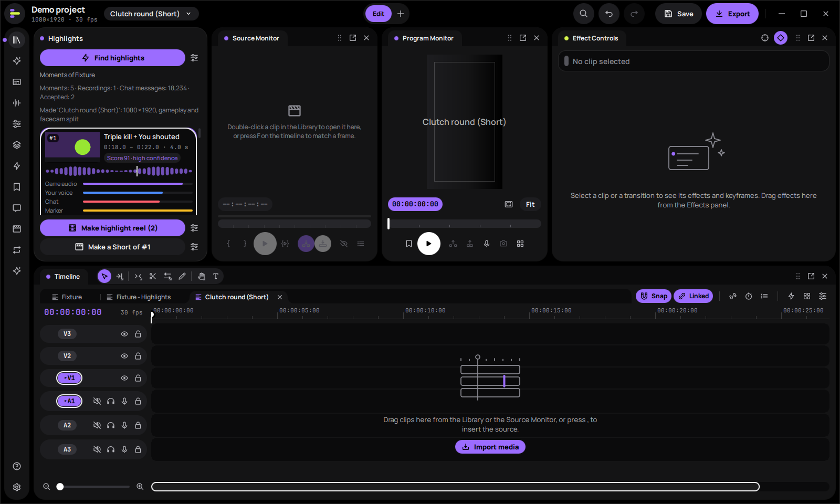
Task: Toggle Snap in the timeline
Action: [654, 296]
